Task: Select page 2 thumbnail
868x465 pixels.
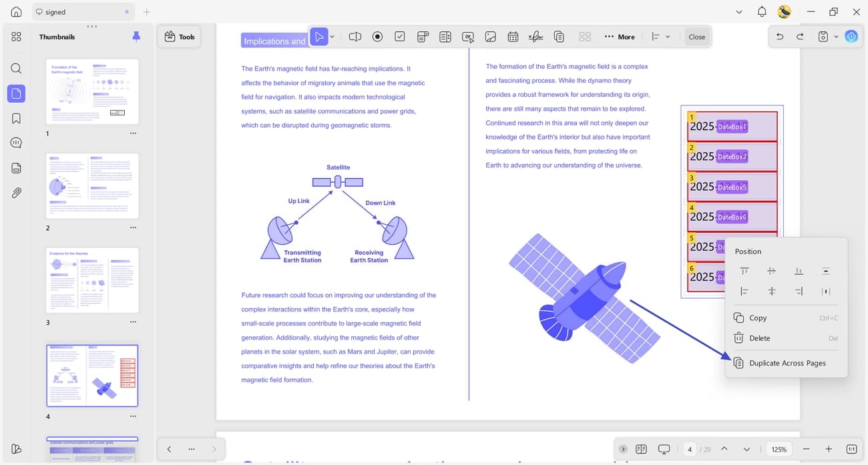Action: pos(92,186)
